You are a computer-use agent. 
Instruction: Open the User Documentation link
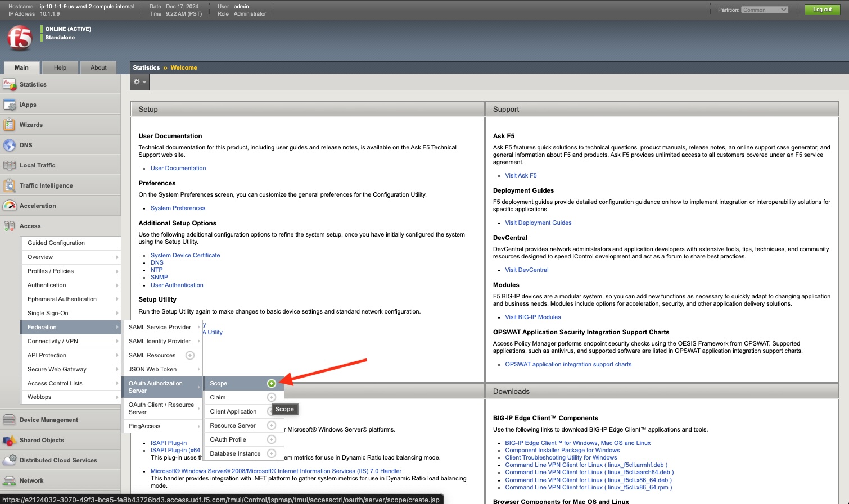coord(178,168)
